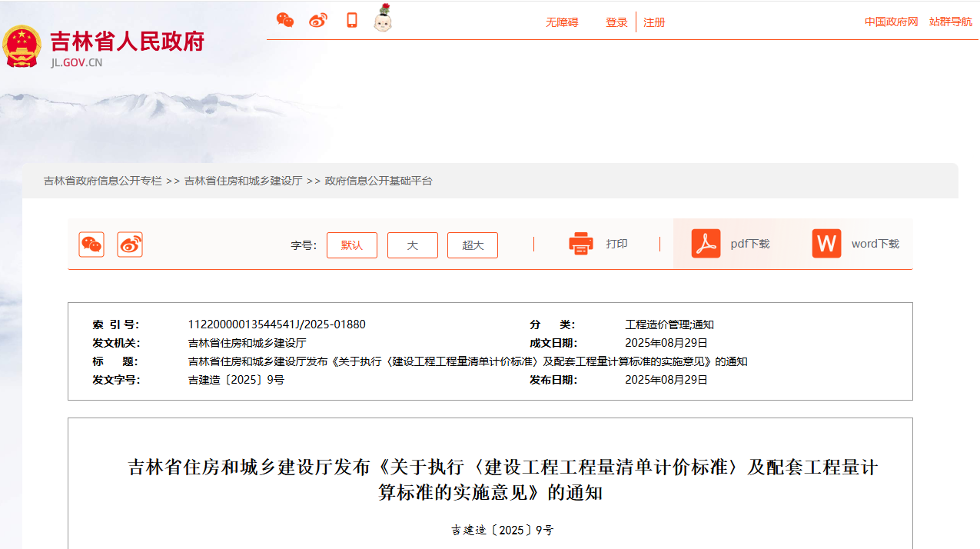Click the printer icon to print the notice
This screenshot has width=980, height=549.
[580, 243]
